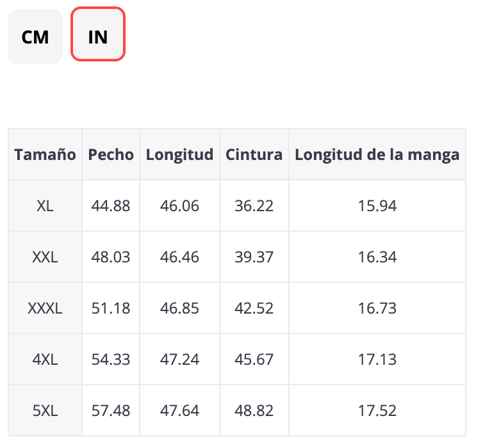Select the XXL size row label
Screen dimensions: 492x448
pyautogui.click(x=45, y=257)
